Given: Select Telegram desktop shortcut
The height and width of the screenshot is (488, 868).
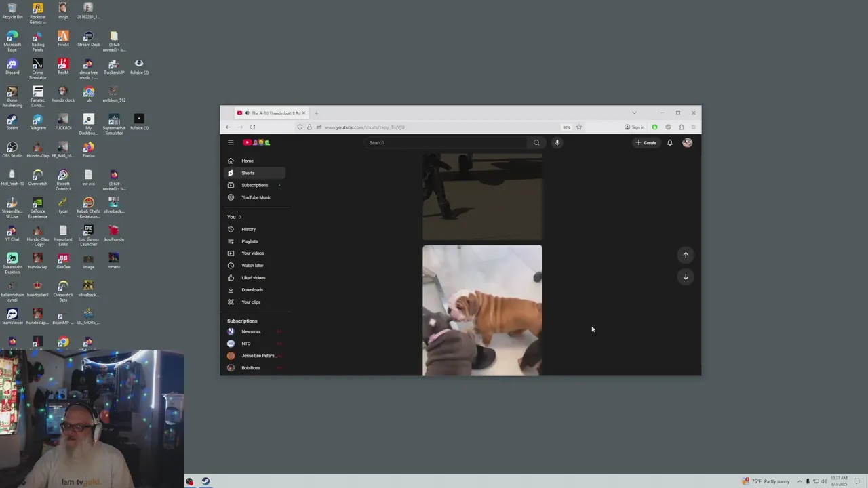Looking at the screenshot, I should tap(37, 122).
